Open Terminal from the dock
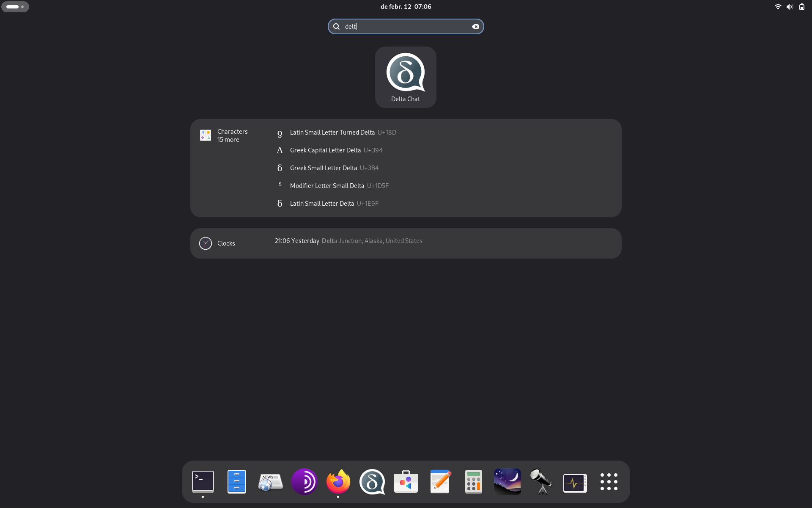The image size is (812, 508). coord(203,482)
